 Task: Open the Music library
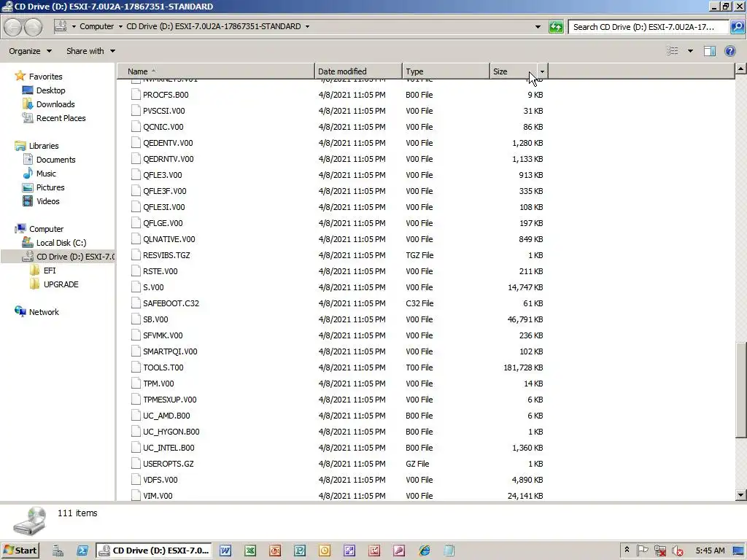tap(46, 174)
